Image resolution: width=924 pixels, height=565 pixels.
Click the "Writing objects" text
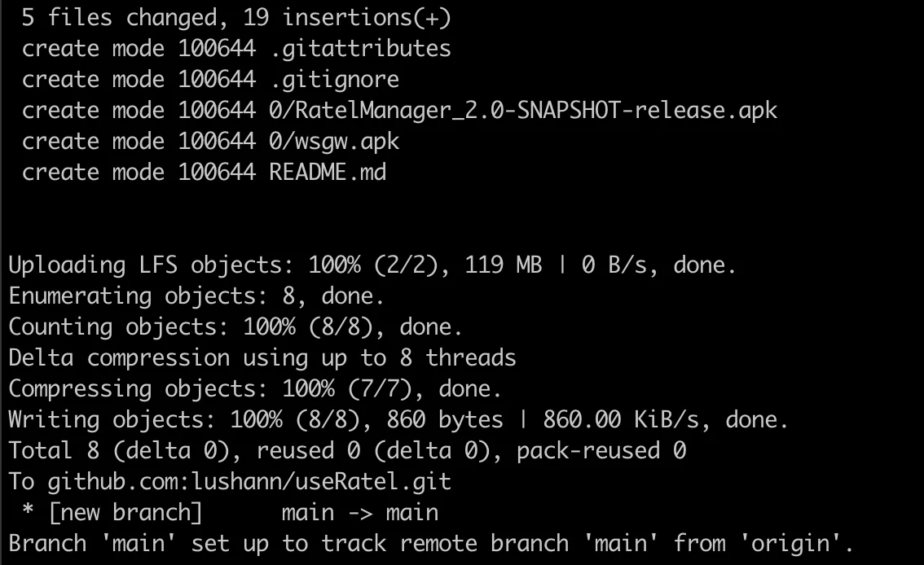coord(112,420)
